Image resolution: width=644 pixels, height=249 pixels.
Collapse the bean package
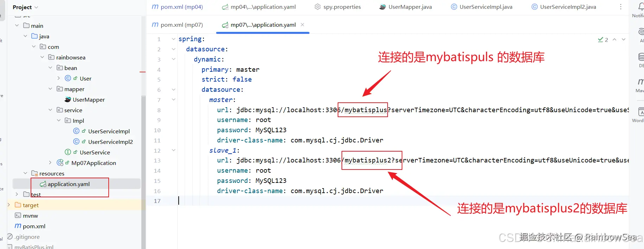click(50, 68)
